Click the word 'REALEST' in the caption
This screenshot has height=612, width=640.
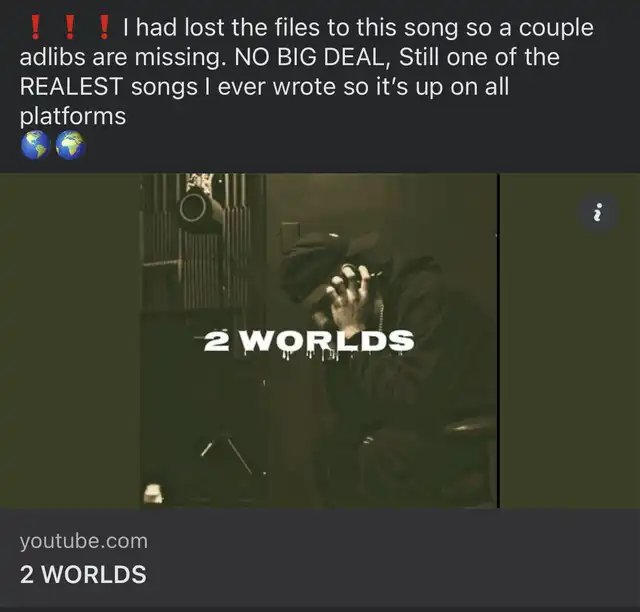click(71, 87)
